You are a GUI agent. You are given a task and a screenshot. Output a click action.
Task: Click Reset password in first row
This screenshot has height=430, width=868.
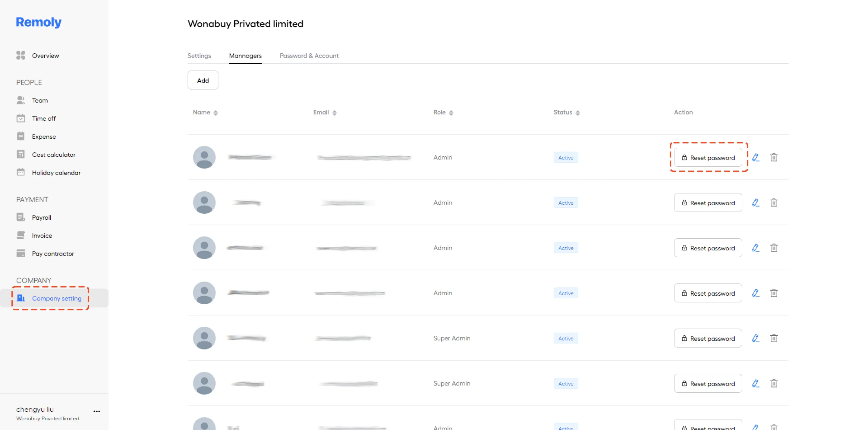[x=708, y=157]
